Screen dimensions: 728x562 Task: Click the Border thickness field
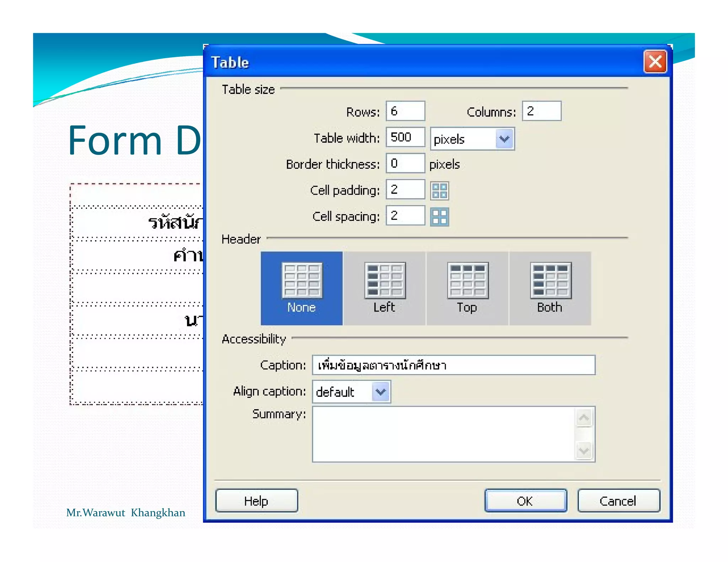pyautogui.click(x=405, y=163)
